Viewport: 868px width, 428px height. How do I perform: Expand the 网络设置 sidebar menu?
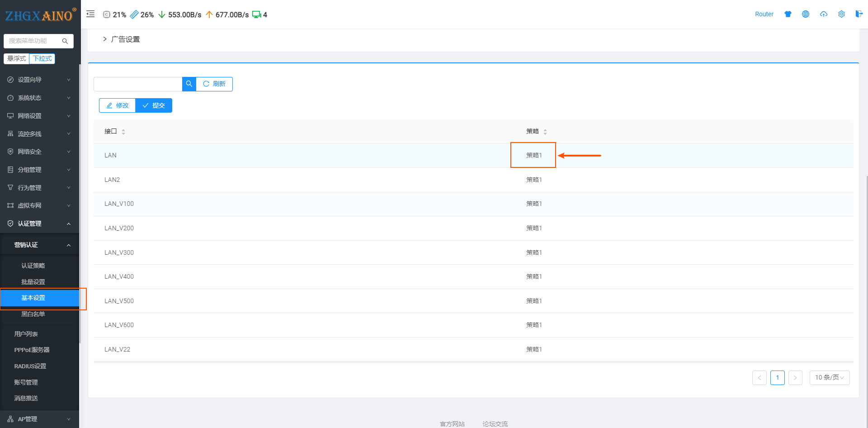pos(39,116)
